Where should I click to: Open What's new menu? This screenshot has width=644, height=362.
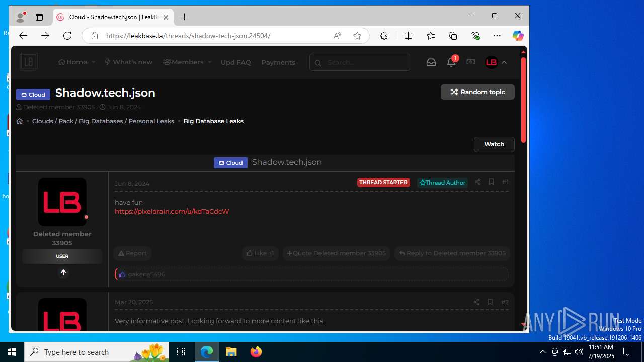pyautogui.click(x=128, y=62)
